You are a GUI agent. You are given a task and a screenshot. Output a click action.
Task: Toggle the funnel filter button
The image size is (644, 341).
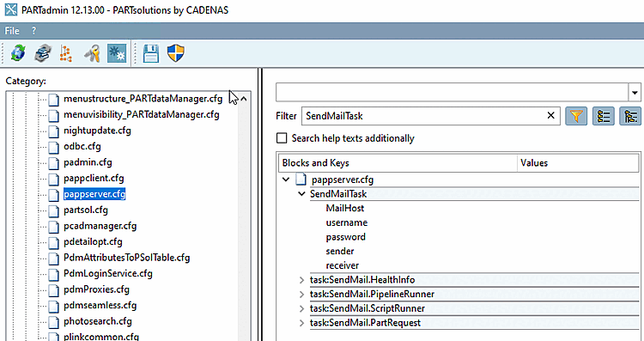pyautogui.click(x=576, y=116)
